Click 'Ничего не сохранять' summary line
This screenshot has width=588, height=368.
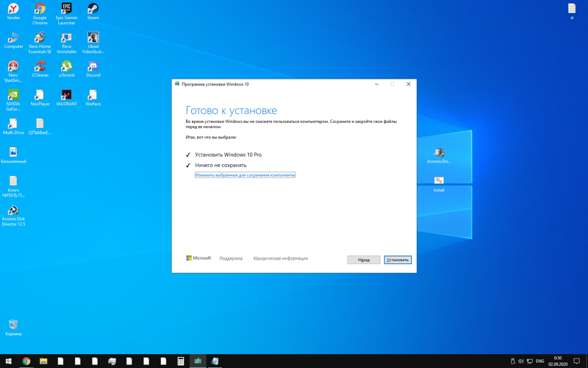click(x=220, y=165)
